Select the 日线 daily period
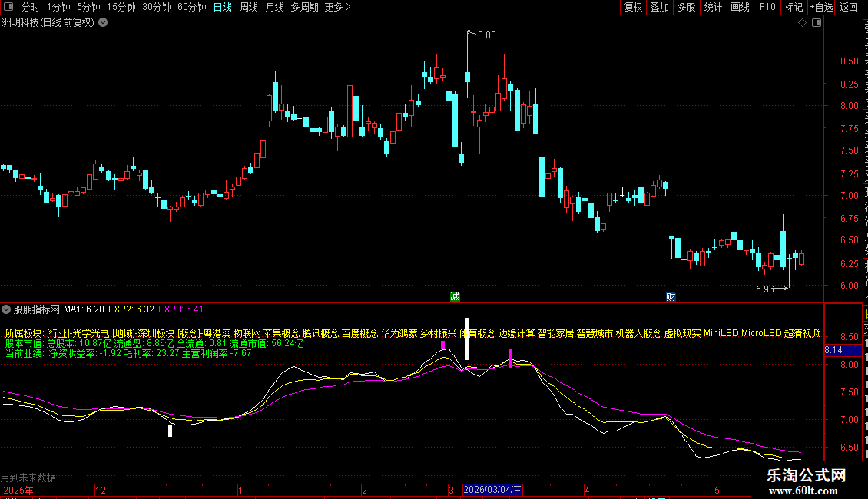 (223, 7)
